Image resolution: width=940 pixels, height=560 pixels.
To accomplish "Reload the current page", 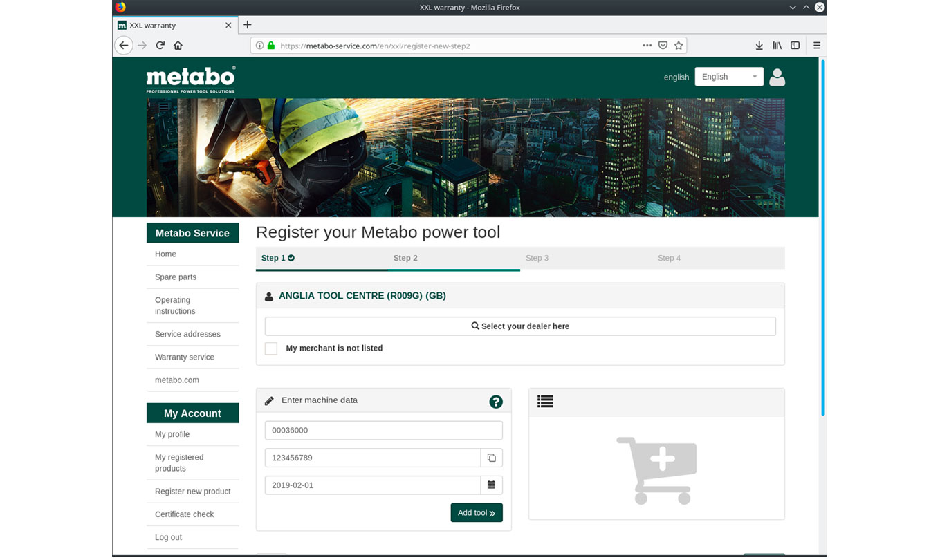I will tap(160, 46).
